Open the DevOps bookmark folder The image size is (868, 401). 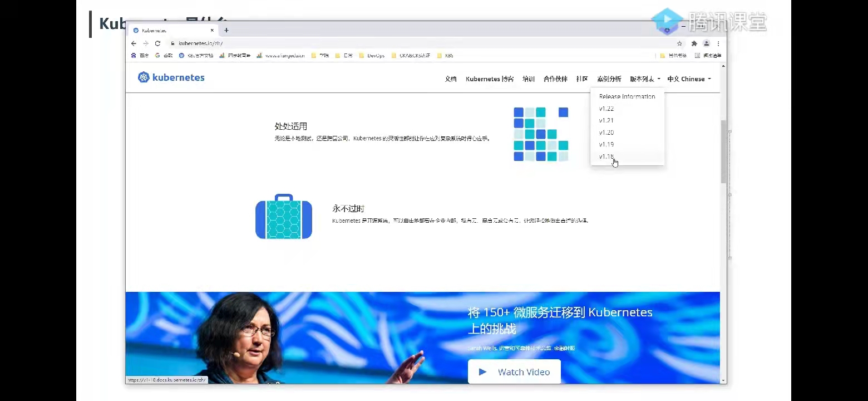coord(372,56)
